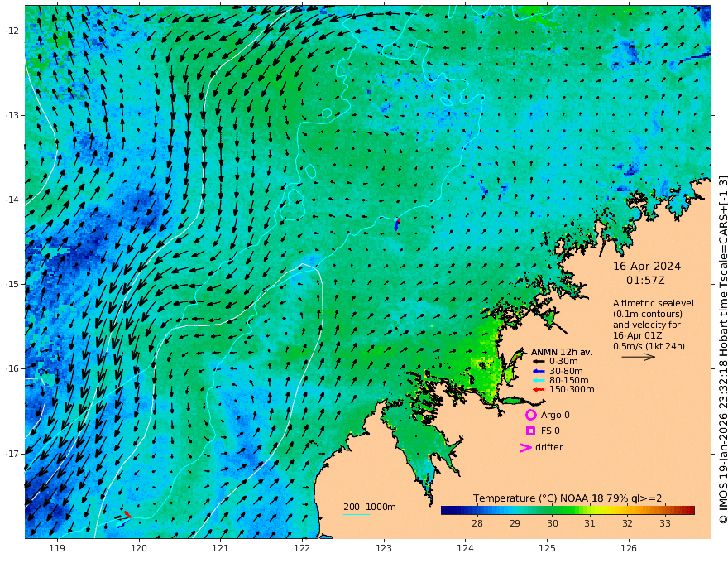Click the '150-300m' depth label
Image resolution: width=728 pixels, height=563 pixels.
572,390
